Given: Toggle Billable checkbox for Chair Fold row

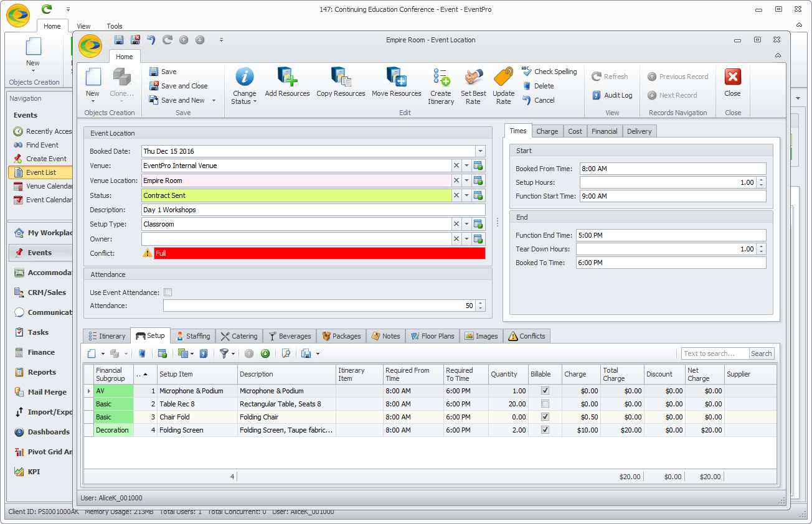Looking at the screenshot, I should click(x=545, y=417).
